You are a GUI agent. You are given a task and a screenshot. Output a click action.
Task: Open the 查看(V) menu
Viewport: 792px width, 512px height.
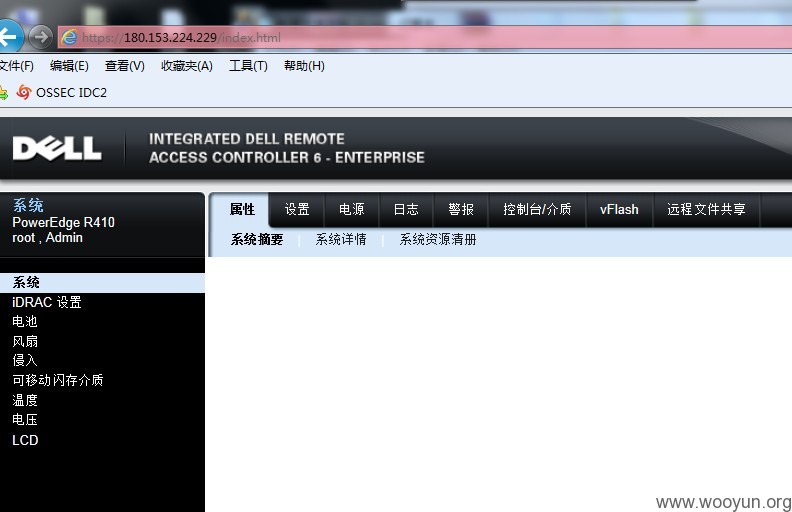click(124, 66)
